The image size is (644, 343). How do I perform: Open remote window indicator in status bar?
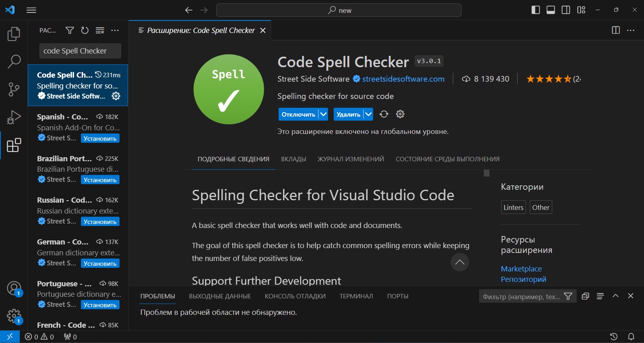click(x=10, y=337)
